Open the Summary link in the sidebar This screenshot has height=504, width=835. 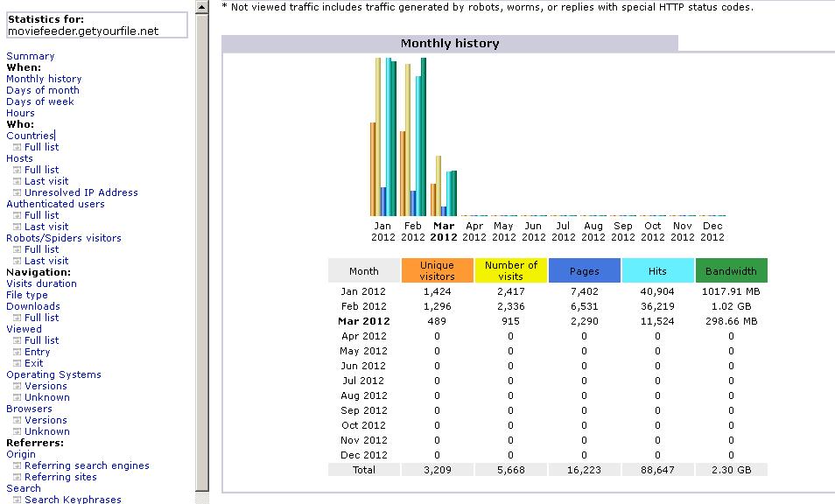coord(30,56)
